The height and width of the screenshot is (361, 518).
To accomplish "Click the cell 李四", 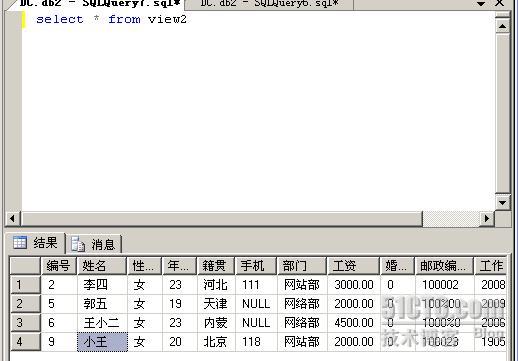I will click(x=102, y=285).
